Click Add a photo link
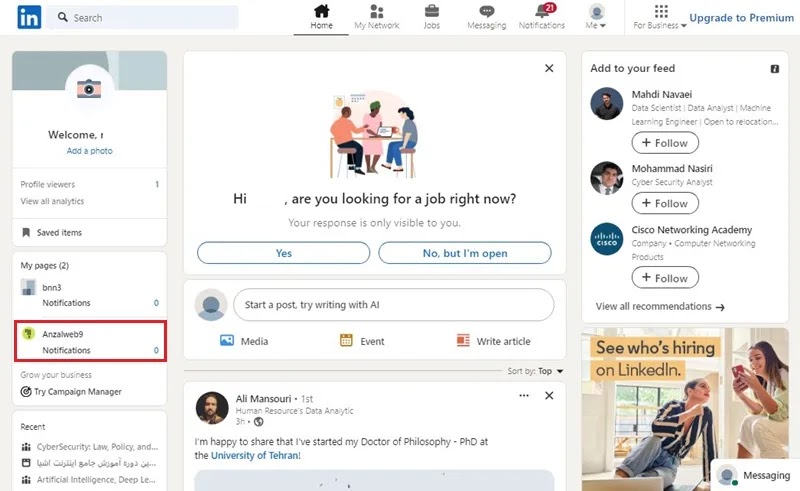Image resolution: width=800 pixels, height=491 pixels. point(89,151)
